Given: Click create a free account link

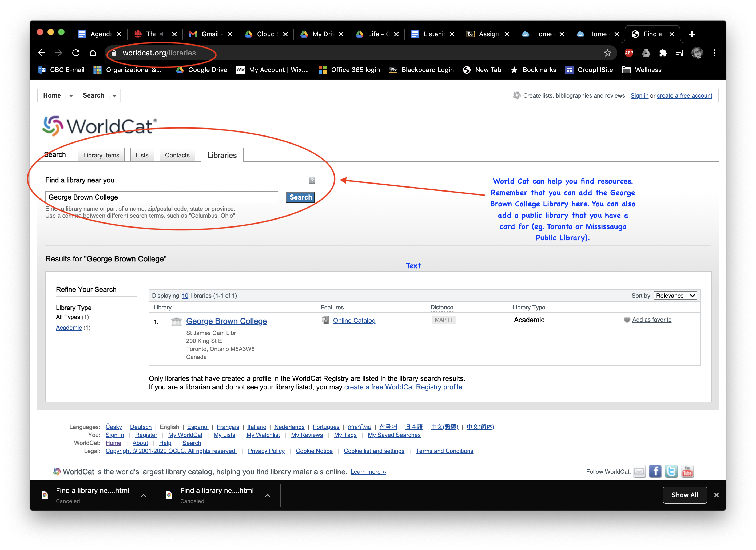Looking at the screenshot, I should [x=685, y=96].
